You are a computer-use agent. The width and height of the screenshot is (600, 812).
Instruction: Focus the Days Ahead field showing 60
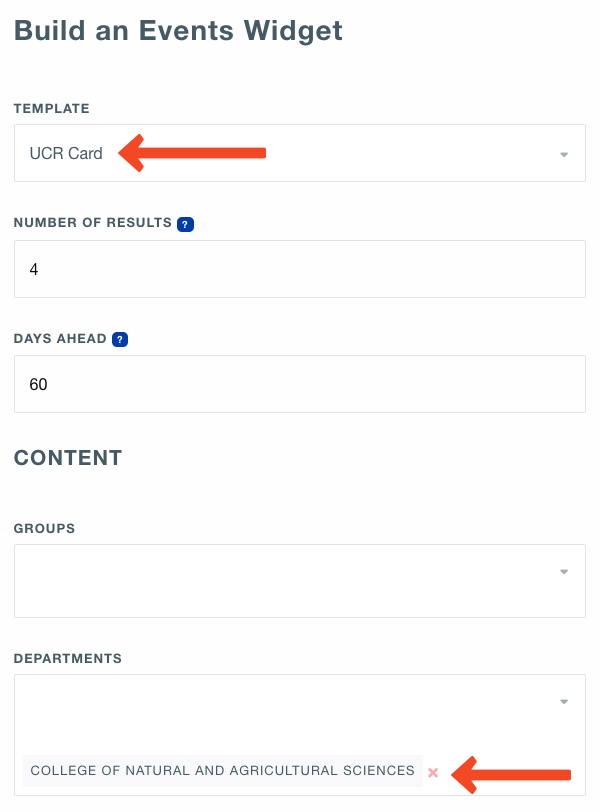click(x=300, y=384)
